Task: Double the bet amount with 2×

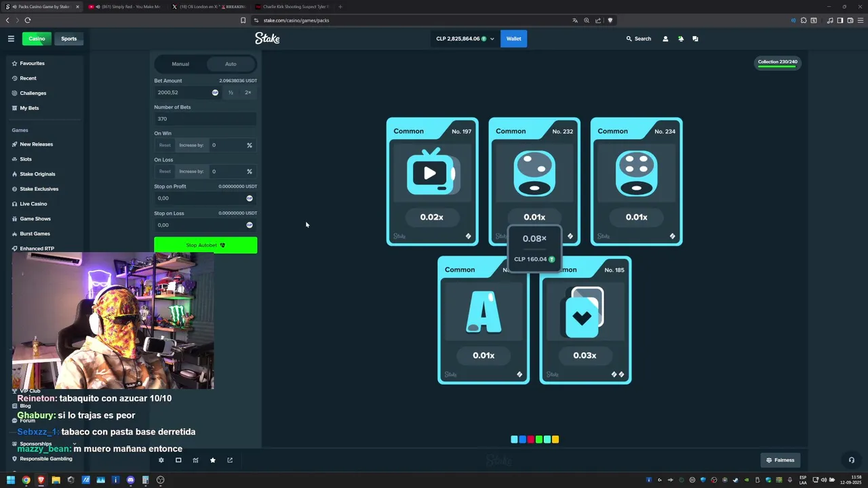Action: tap(248, 92)
